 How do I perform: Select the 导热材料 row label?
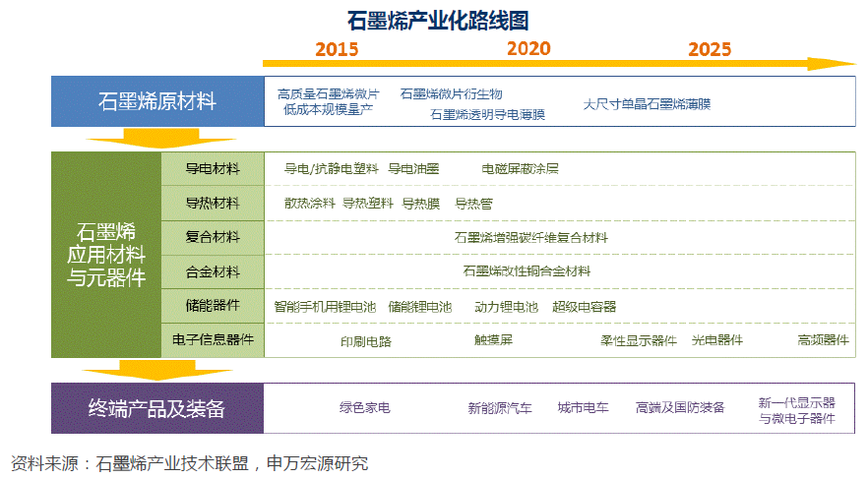point(213,204)
